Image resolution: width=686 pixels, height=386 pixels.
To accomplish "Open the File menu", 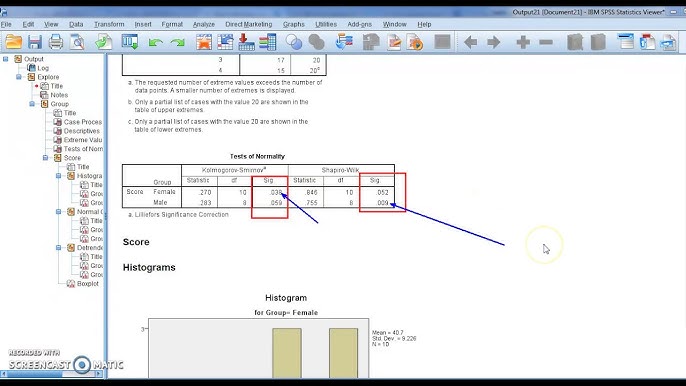I will coord(6,25).
